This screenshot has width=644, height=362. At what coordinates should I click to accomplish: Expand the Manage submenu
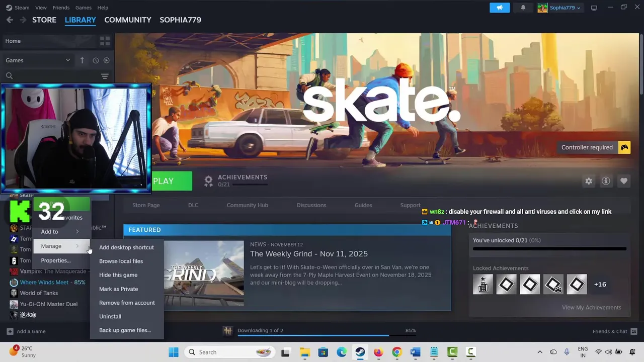point(60,246)
